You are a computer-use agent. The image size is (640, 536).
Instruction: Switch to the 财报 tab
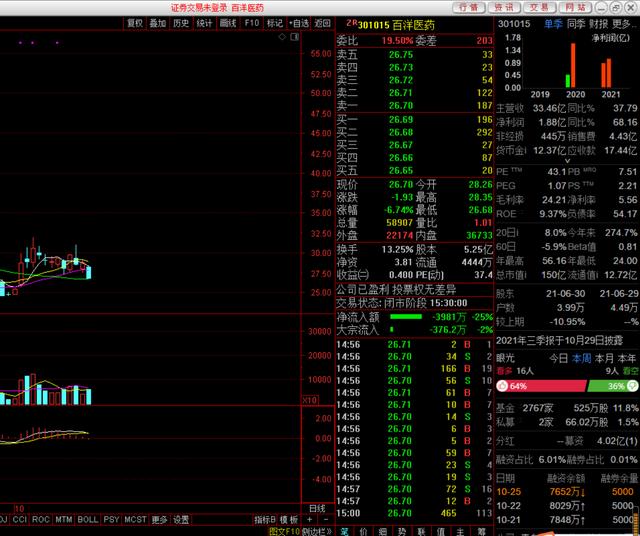pyautogui.click(x=598, y=22)
